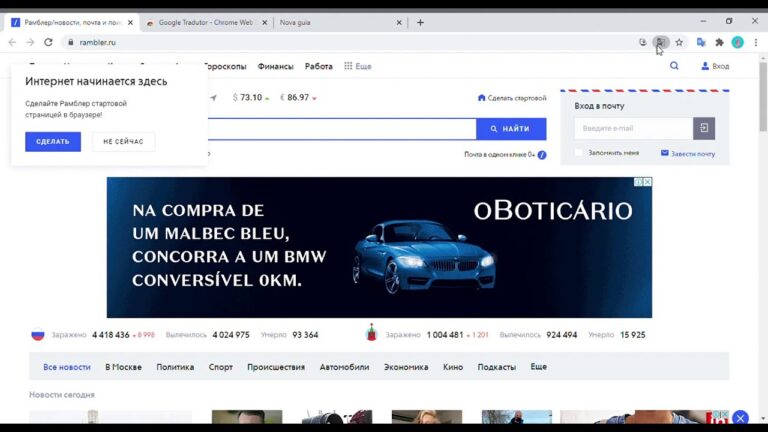
Task: Click the Chrome profile avatar
Action: (737, 43)
